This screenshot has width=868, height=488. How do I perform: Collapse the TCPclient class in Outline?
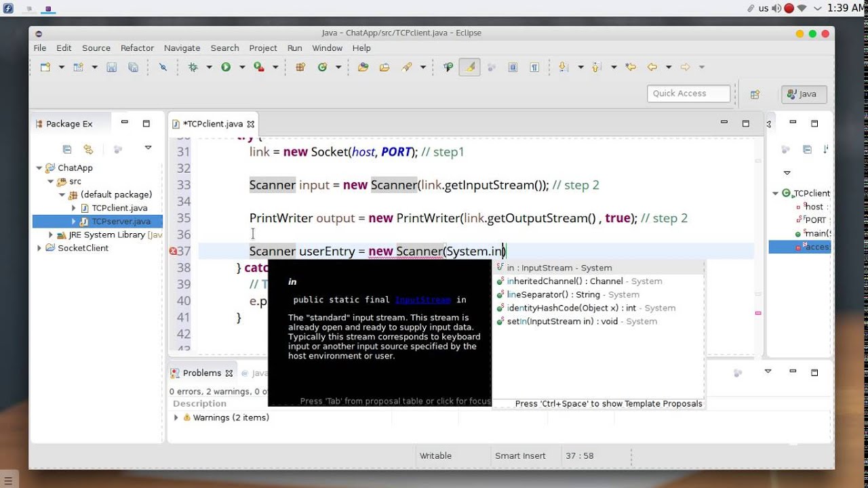pos(775,193)
